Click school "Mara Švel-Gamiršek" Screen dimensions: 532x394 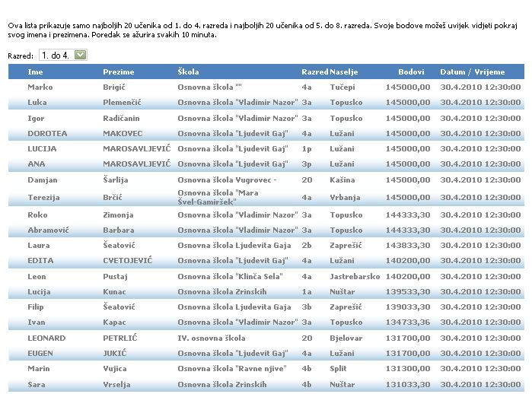click(218, 197)
